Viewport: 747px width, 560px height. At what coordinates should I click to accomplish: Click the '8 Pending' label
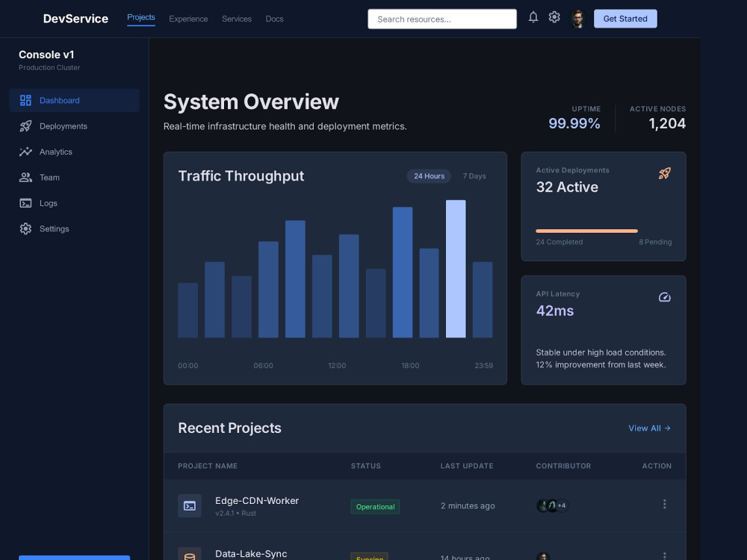655,242
